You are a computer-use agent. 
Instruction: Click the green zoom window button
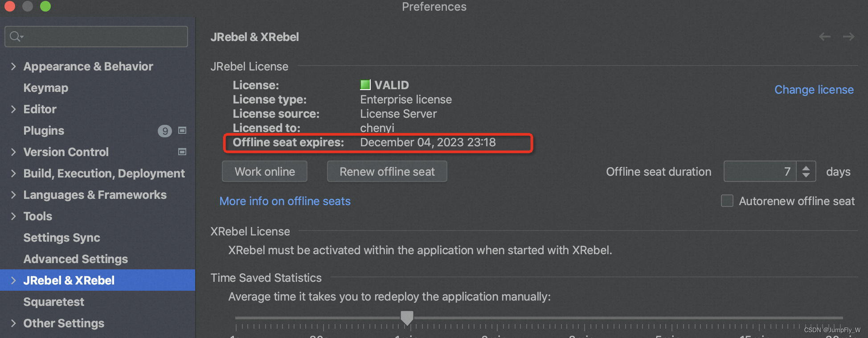[45, 6]
